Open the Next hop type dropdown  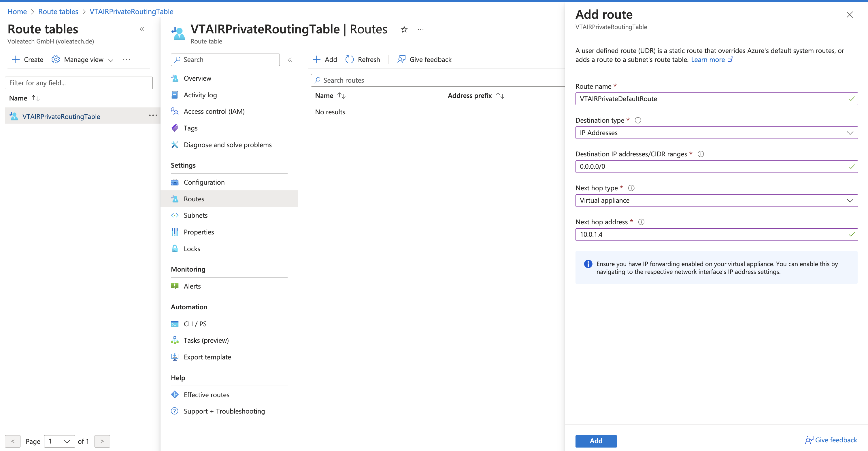[x=716, y=200]
